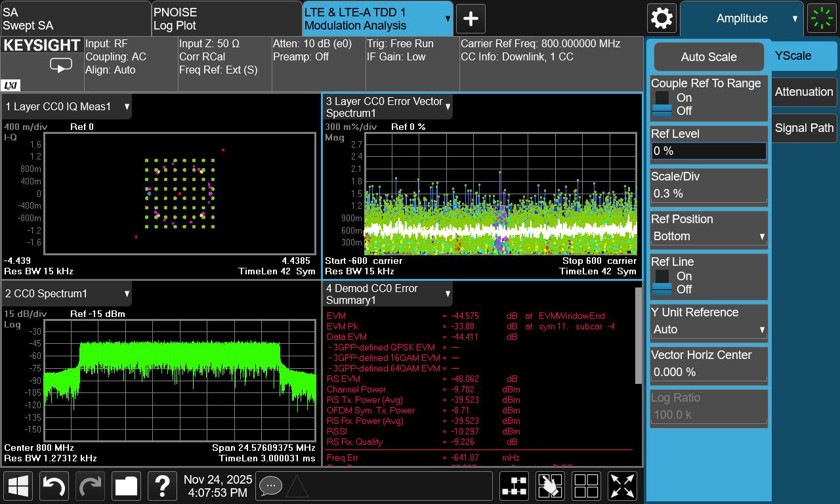840x504 pixels.
Task: Click the Freq Err -641.87 mHz row
Action: 423,457
